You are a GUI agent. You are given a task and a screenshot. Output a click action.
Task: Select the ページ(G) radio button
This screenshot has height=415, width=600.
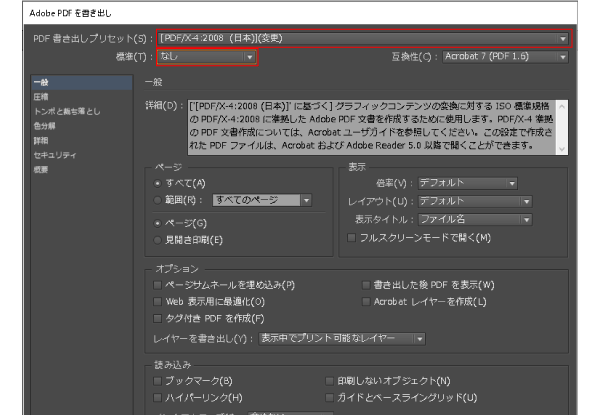pos(157,223)
